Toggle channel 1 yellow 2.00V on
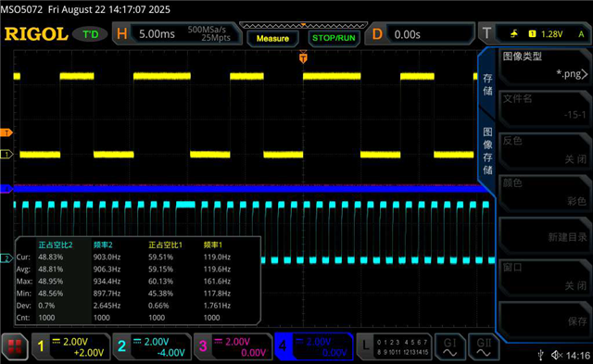Screen dimensions: 593x364 [71, 346]
